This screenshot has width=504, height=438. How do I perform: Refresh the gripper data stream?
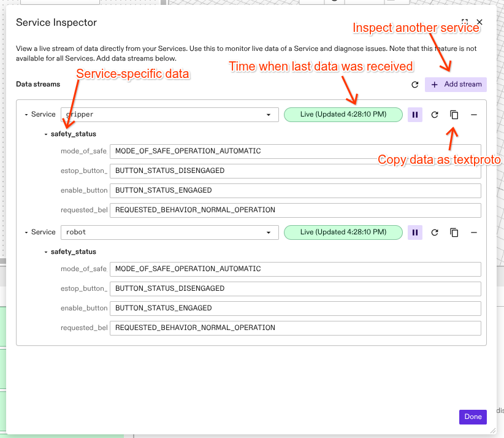tap(433, 115)
